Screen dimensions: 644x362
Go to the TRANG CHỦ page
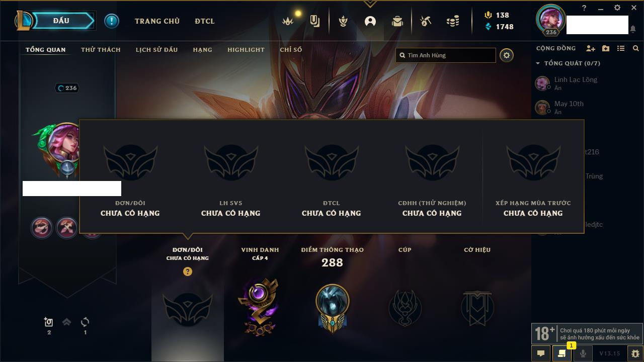(x=157, y=21)
